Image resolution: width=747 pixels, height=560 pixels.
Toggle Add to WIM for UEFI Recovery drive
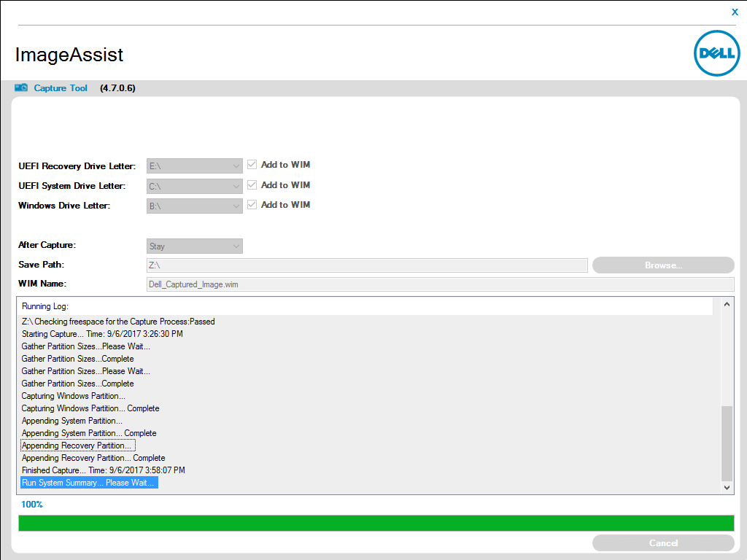tap(252, 165)
